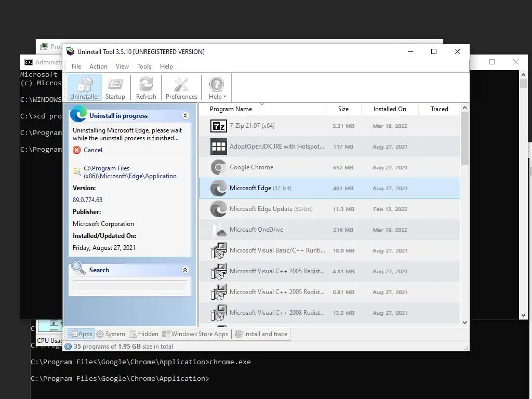This screenshot has width=532, height=399.
Task: Sort by Installed On column
Action: click(390, 109)
